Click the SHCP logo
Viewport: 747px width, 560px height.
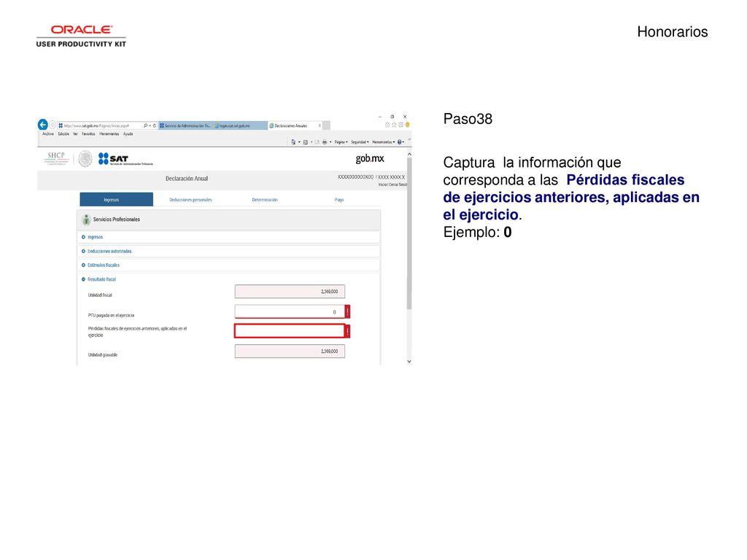56,158
